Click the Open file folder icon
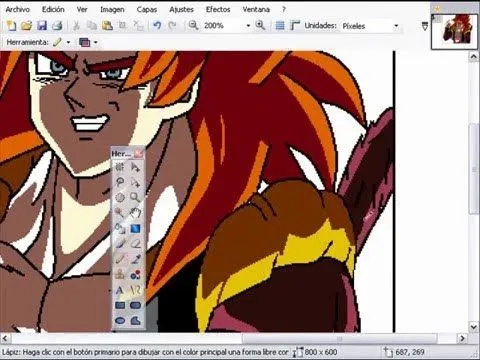480x360 pixels. (x=26, y=25)
